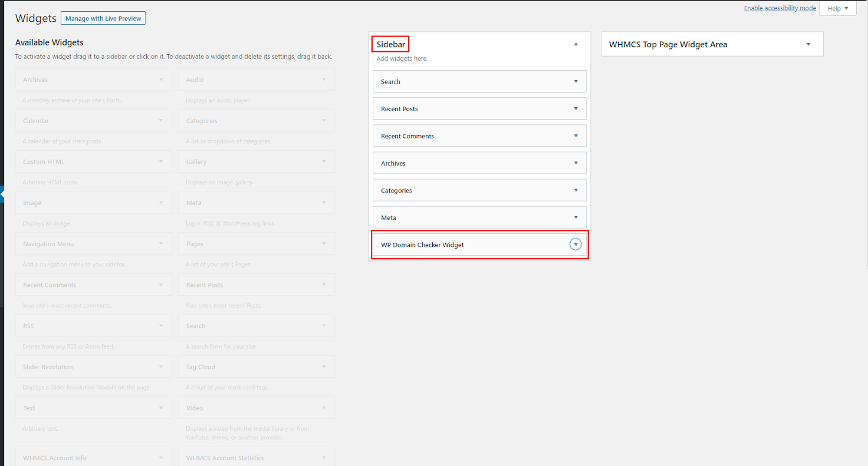Select available RSS widget
Screen dimensions: 868x466
coord(93,326)
